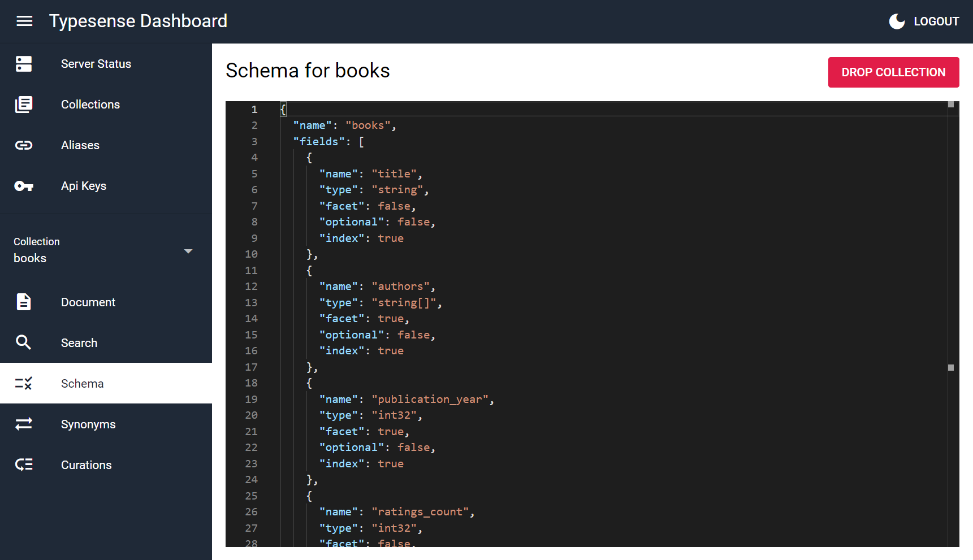973x560 pixels.
Task: Click the "Schema for books" heading
Action: click(x=308, y=71)
